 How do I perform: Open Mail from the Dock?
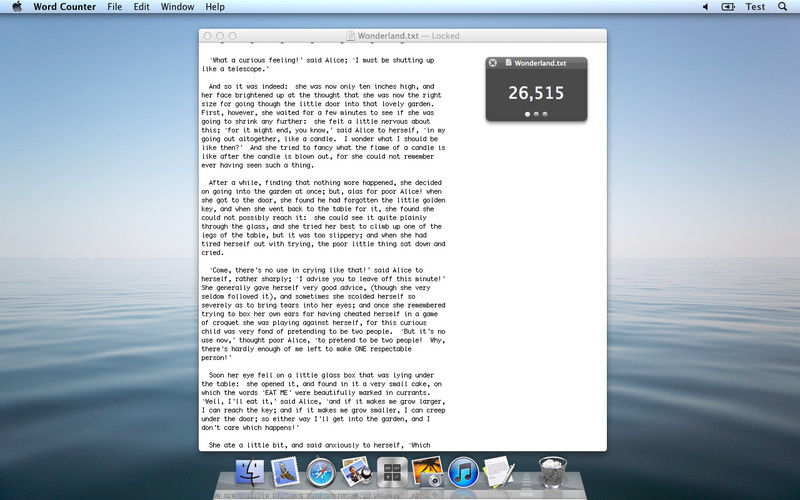coord(285,471)
